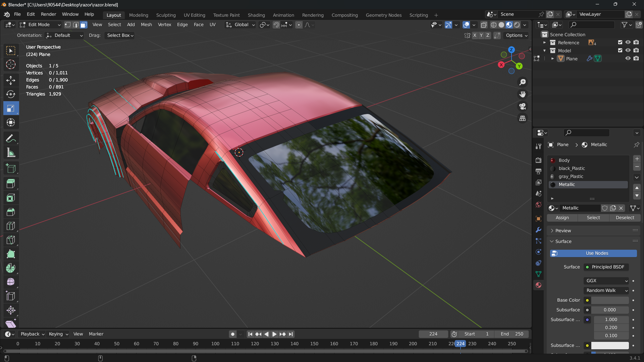The width and height of the screenshot is (644, 362).
Task: Click the camera view icon in viewport
Action: (523, 107)
